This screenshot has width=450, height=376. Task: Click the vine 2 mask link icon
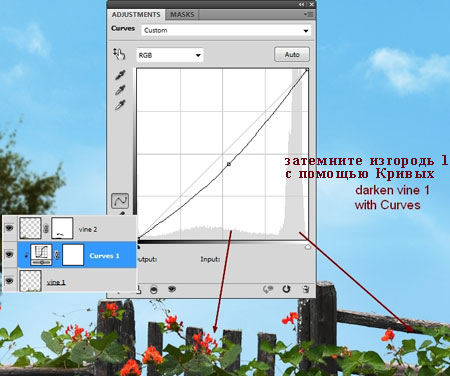coord(46,228)
